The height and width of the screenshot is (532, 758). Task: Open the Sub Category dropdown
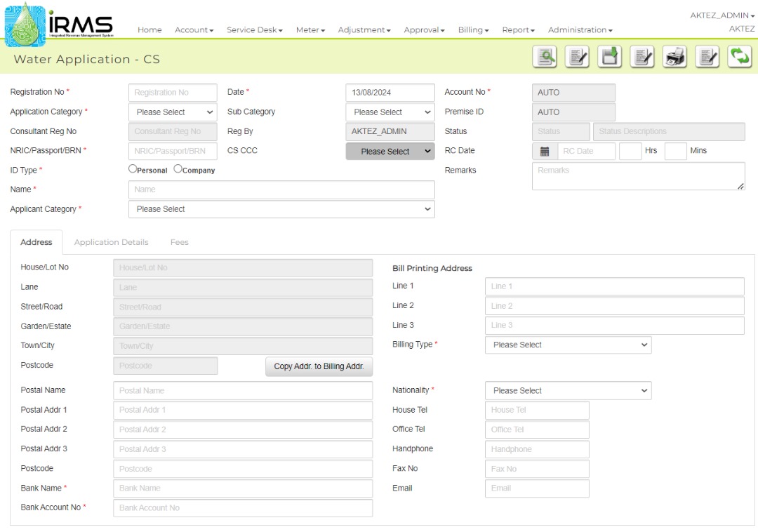[390, 112]
